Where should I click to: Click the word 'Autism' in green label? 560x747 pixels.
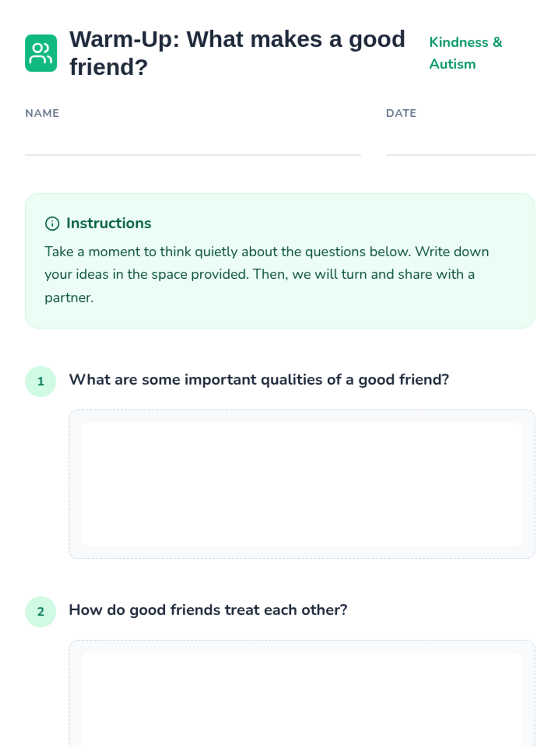click(x=453, y=64)
